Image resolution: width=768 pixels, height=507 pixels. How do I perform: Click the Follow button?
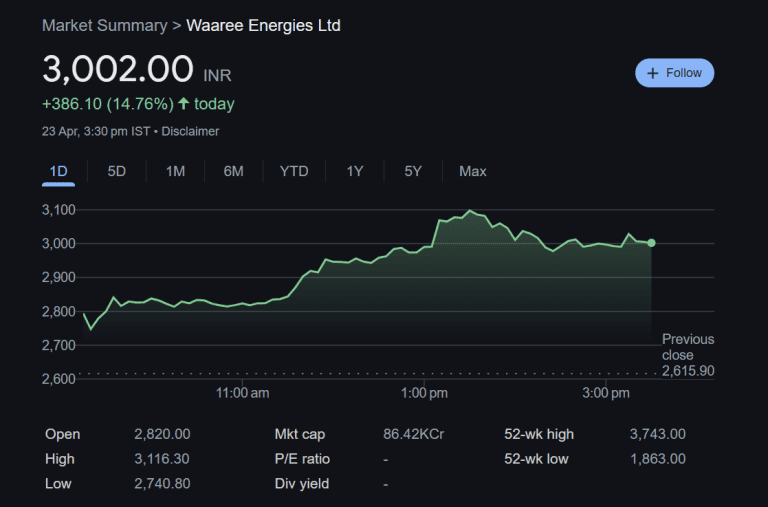click(x=674, y=73)
